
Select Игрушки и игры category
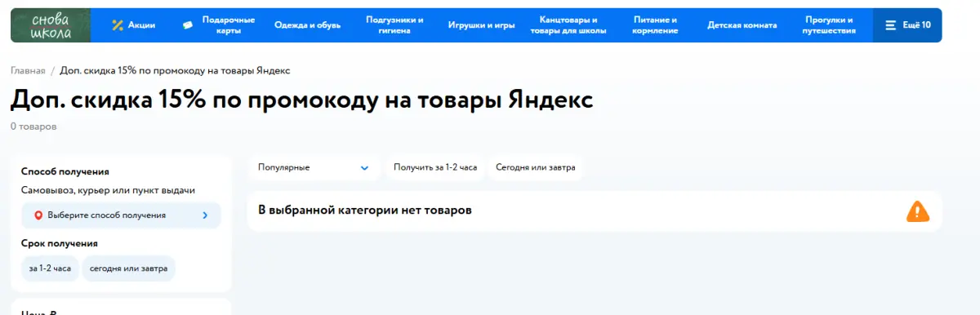tap(482, 25)
